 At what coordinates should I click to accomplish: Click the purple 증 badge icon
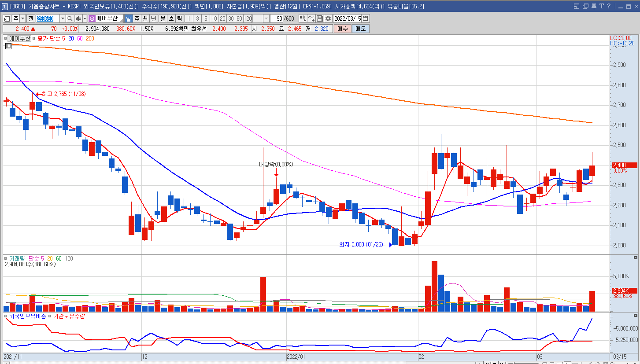(x=92, y=18)
